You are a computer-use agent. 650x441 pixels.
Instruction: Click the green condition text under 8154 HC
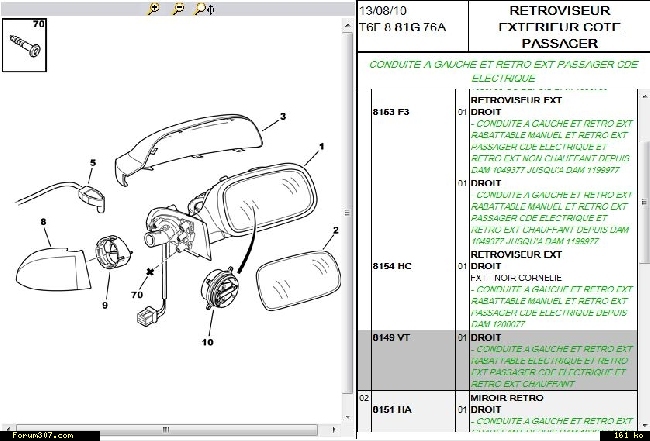(x=551, y=307)
